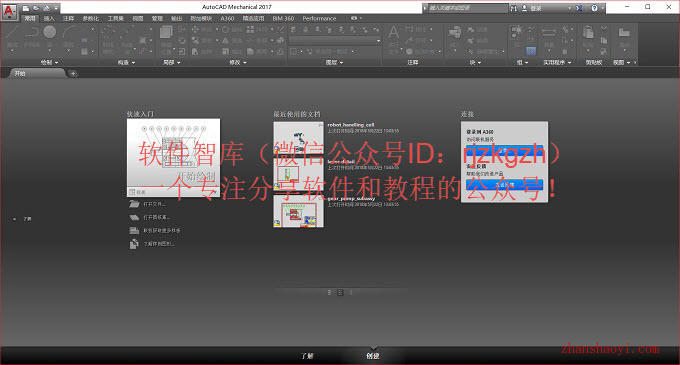Open the layer selection combo box
The image size is (680, 365).
pos(335,41)
